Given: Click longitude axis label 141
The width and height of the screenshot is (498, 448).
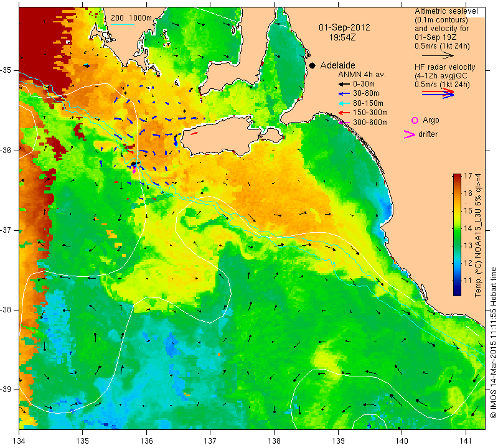Looking at the screenshot, I should [x=466, y=441].
